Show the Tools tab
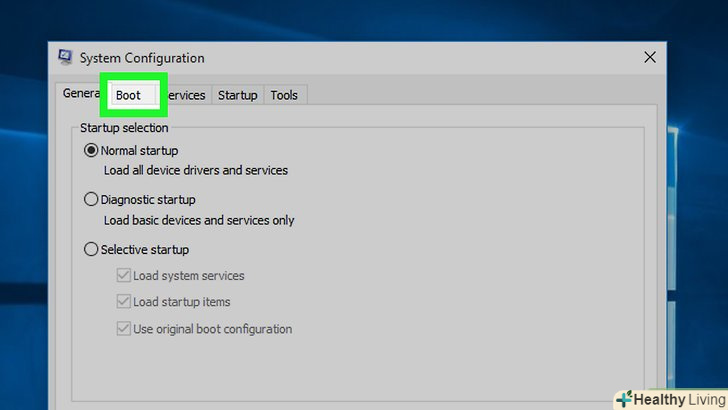This screenshot has height=410, width=728. click(x=284, y=95)
